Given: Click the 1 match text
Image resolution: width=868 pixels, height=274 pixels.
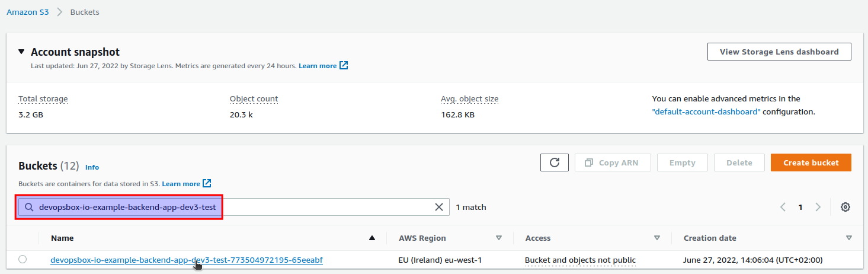Looking at the screenshot, I should point(471,207).
